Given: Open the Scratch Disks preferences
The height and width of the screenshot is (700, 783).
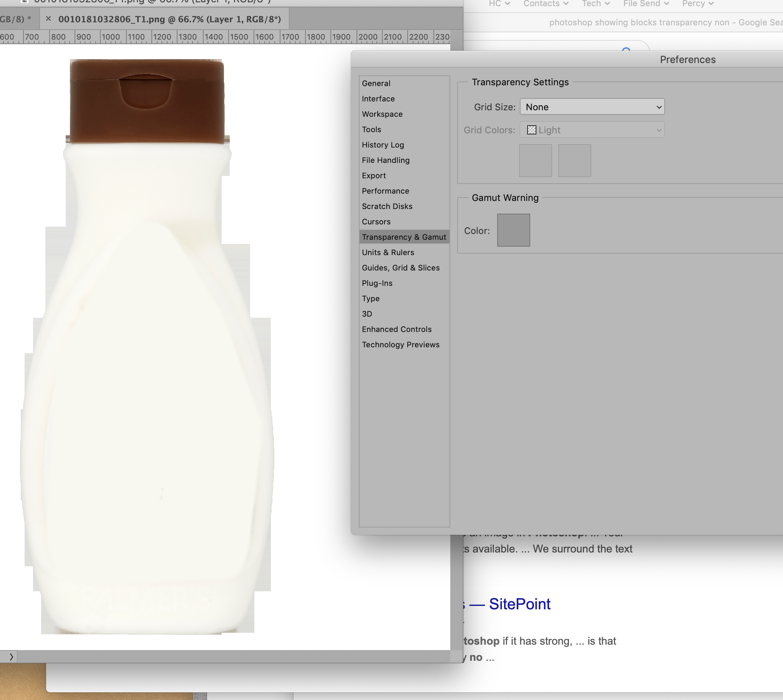Looking at the screenshot, I should [387, 206].
